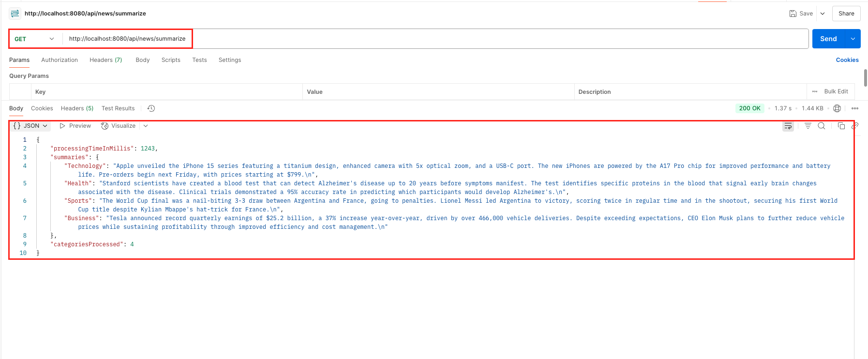The width and height of the screenshot is (868, 359).
Task: Click the "Sports" key in JSON
Action: point(78,201)
